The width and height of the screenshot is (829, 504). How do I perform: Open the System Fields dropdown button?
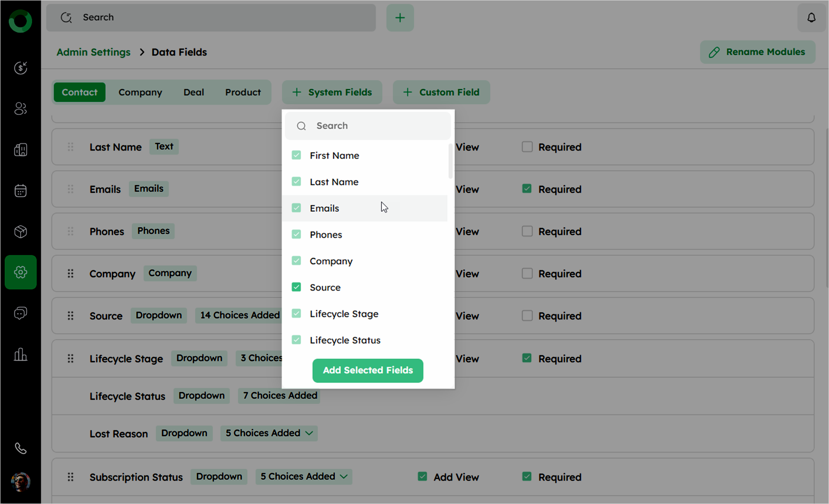(x=332, y=92)
